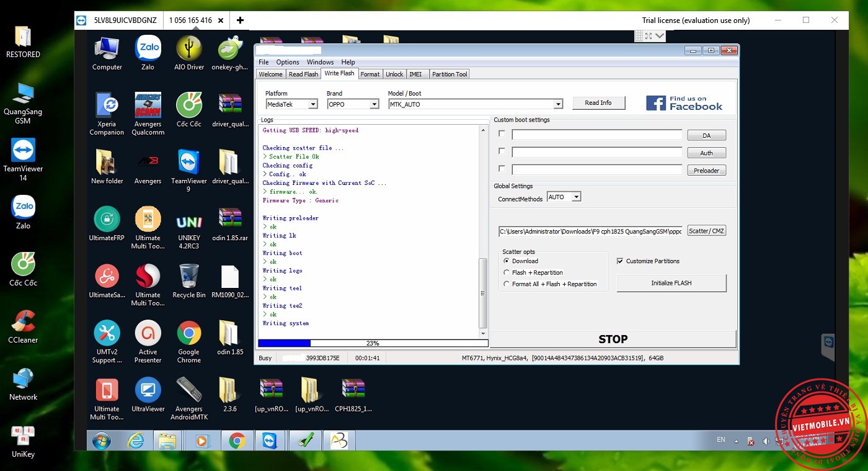Launch Avengers AndroidMTK shortcut

189,399
